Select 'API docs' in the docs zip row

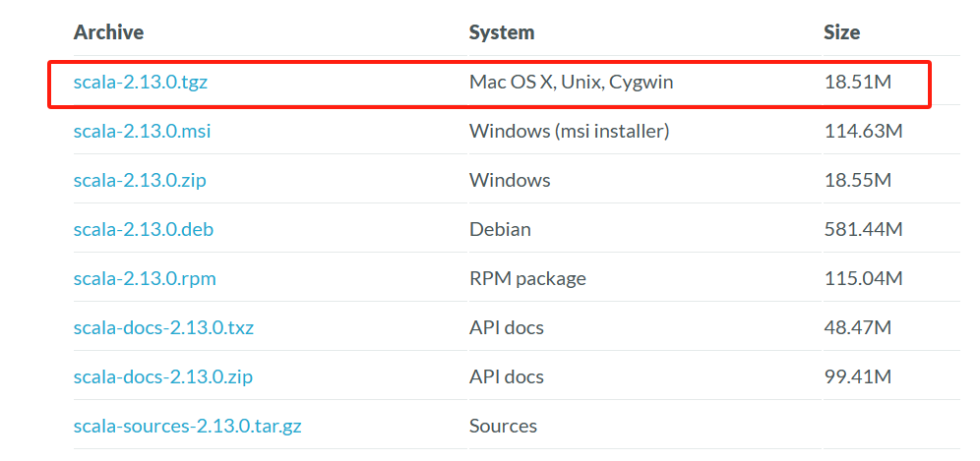coord(507,376)
